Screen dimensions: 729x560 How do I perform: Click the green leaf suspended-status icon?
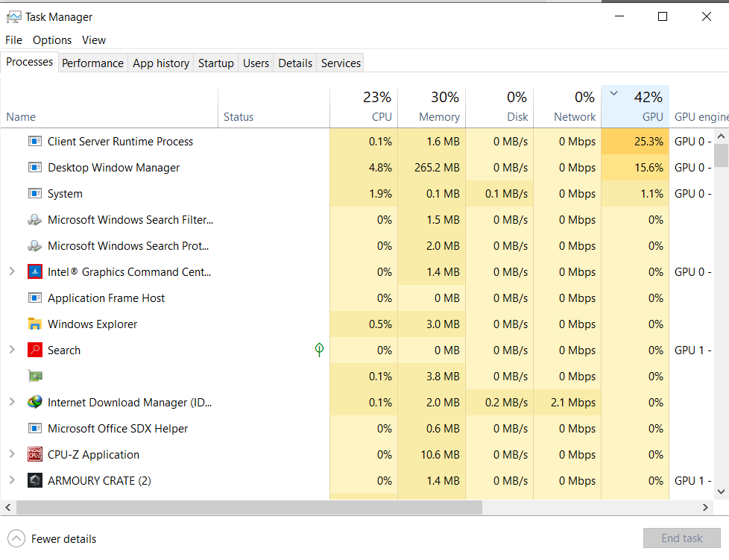(319, 350)
